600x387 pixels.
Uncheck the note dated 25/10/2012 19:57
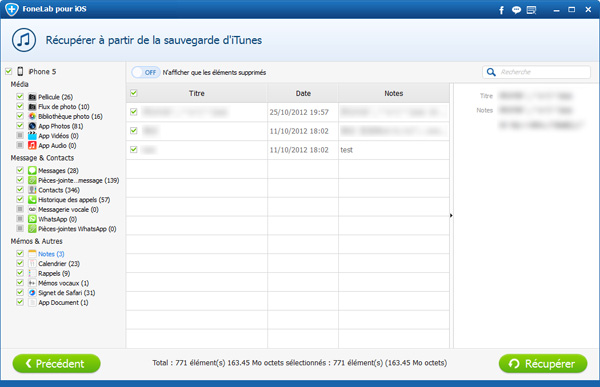[x=134, y=112]
